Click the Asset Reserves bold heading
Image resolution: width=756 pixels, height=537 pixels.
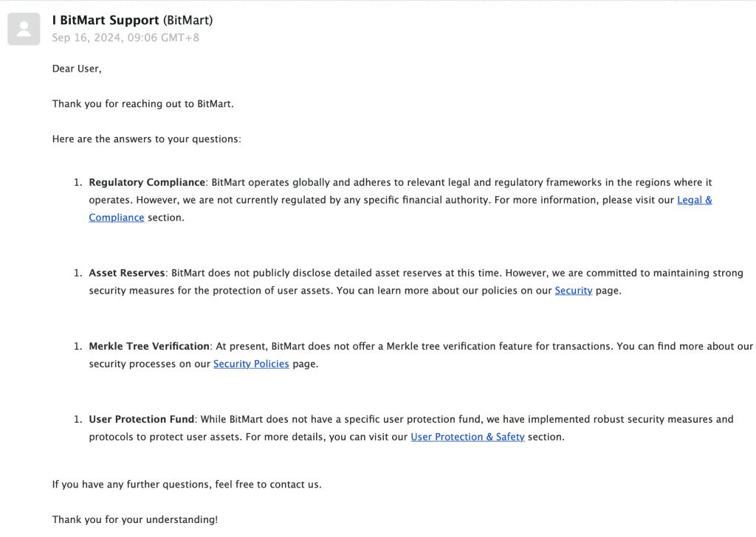127,273
